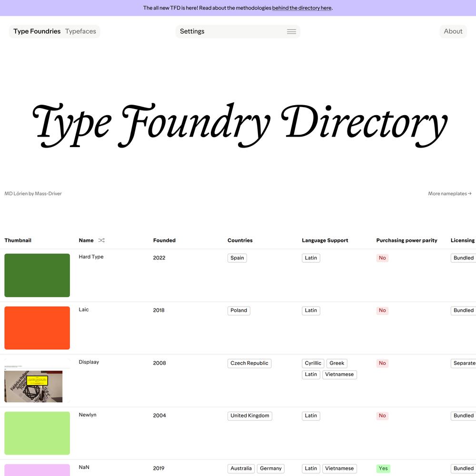Select the Displaay foundry name
Viewport: 476px width, 476px height.
pyautogui.click(x=89, y=362)
